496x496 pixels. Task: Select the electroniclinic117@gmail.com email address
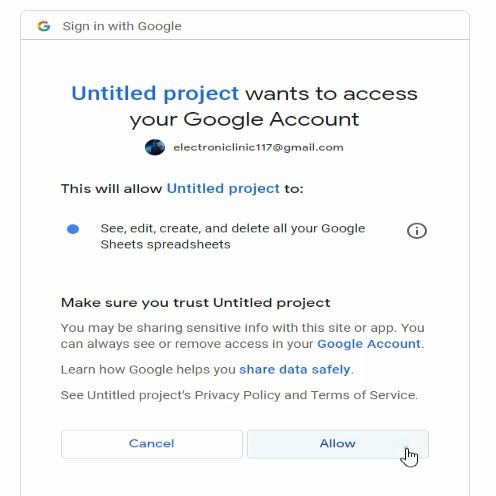tap(258, 147)
